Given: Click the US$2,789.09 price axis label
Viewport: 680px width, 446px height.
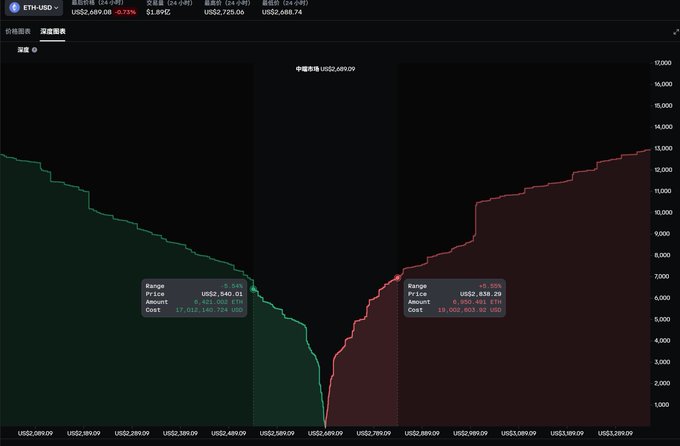Looking at the screenshot, I should pos(373,433).
